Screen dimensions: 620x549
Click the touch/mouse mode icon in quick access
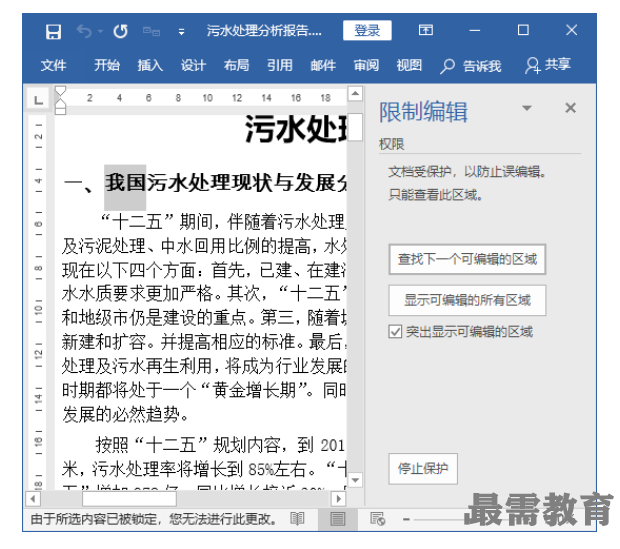tap(151, 31)
